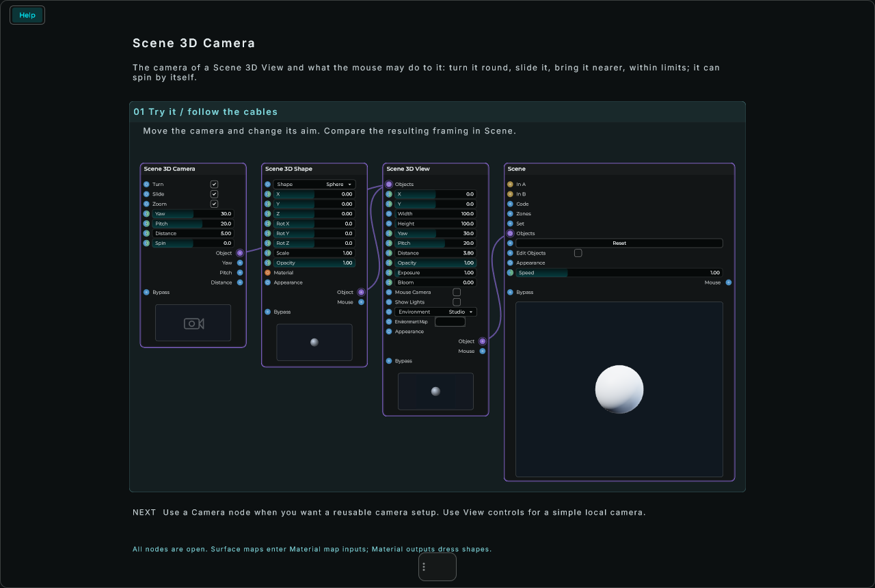Uncheck the Zoom checkbox
This screenshot has height=588, width=875.
(x=214, y=204)
